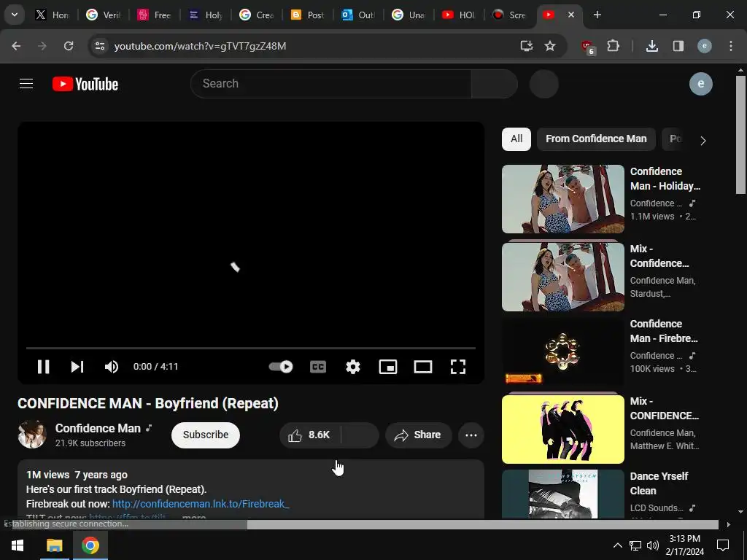This screenshot has width=747, height=560.
Task: Open File Explorer from the taskbar
Action: 54,545
